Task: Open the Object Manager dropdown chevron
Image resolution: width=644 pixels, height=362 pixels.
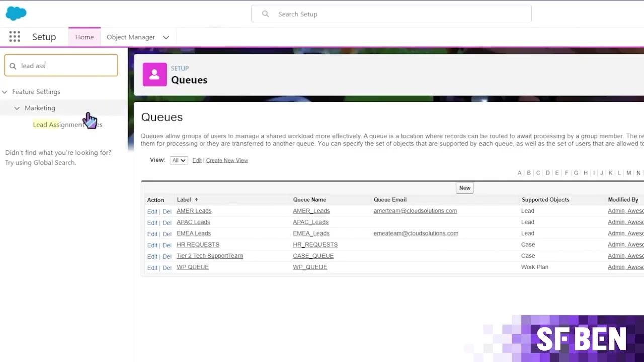Action: pyautogui.click(x=166, y=37)
